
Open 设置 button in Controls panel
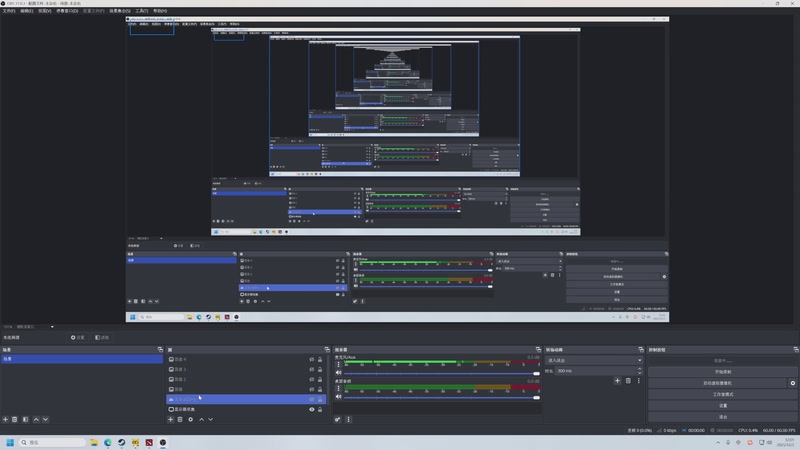723,406
